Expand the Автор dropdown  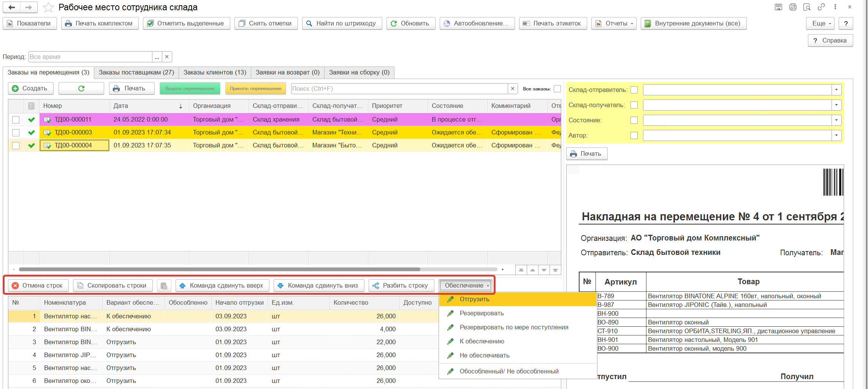pyautogui.click(x=836, y=136)
